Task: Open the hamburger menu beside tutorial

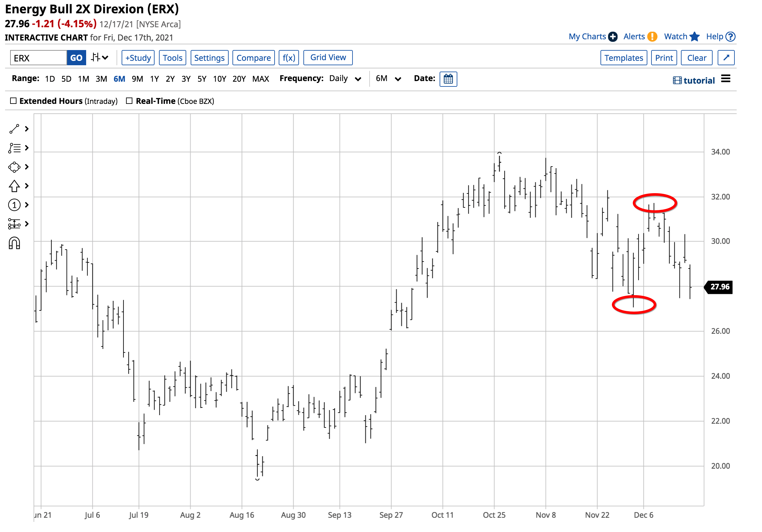Action: (x=726, y=79)
